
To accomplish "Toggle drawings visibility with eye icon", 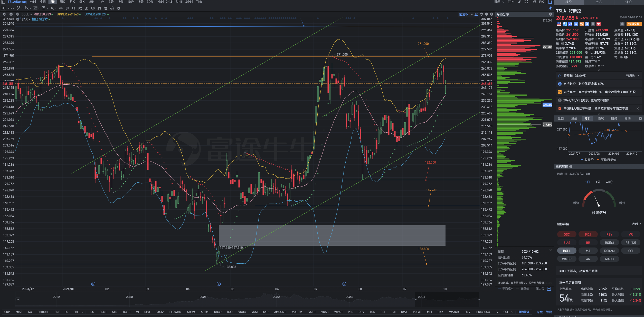I will (x=93, y=8).
